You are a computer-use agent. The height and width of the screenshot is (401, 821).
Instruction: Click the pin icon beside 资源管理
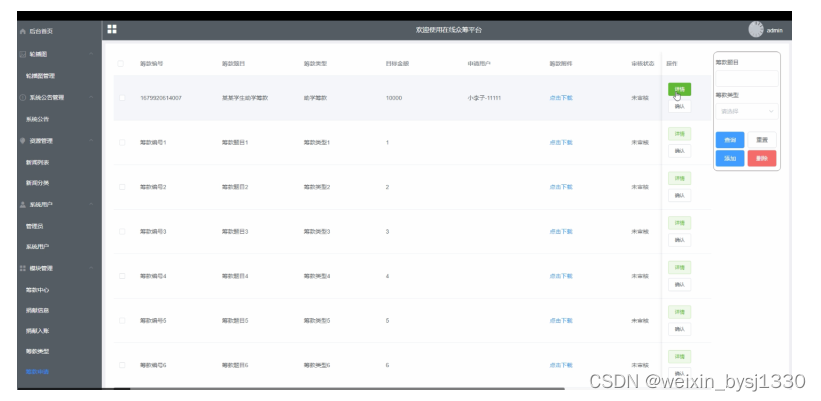tap(23, 141)
